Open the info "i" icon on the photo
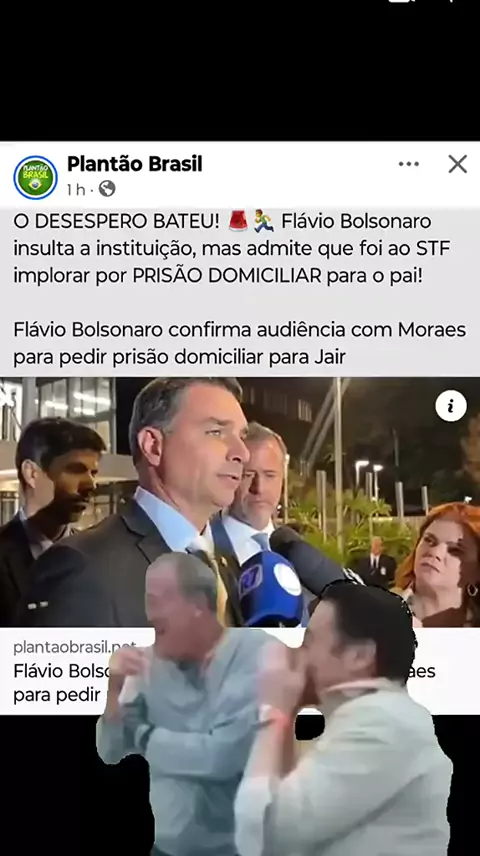This screenshot has width=480, height=856. tap(451, 406)
